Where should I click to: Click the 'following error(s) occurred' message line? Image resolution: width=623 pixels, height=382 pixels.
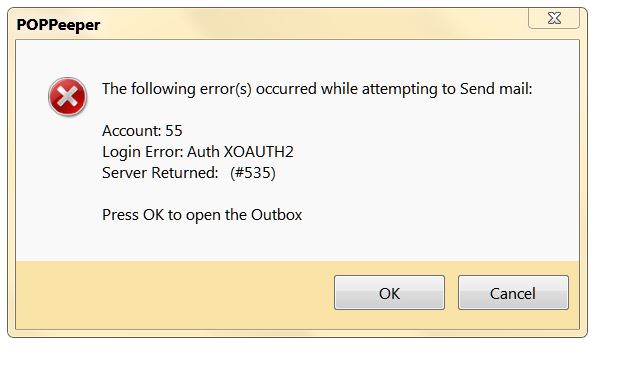317,89
